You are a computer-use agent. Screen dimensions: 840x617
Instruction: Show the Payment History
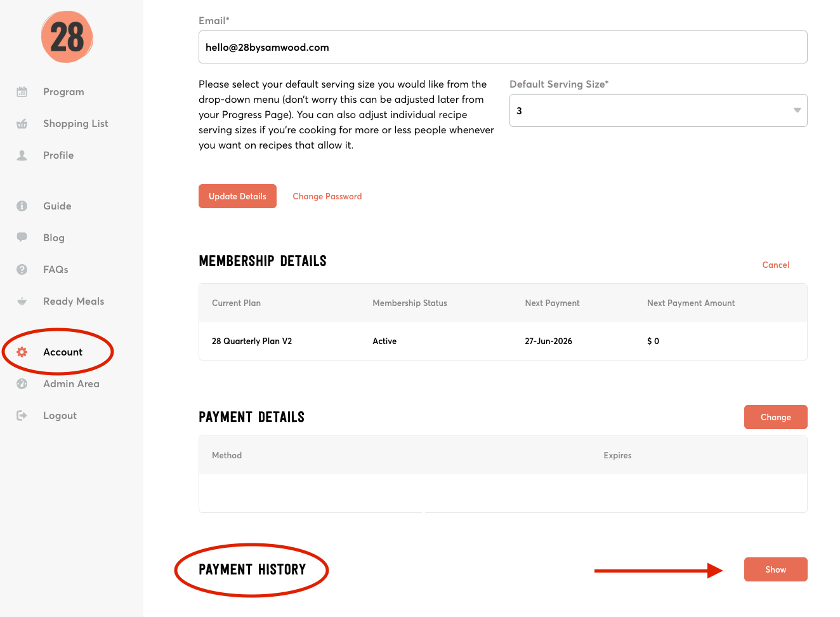point(775,569)
